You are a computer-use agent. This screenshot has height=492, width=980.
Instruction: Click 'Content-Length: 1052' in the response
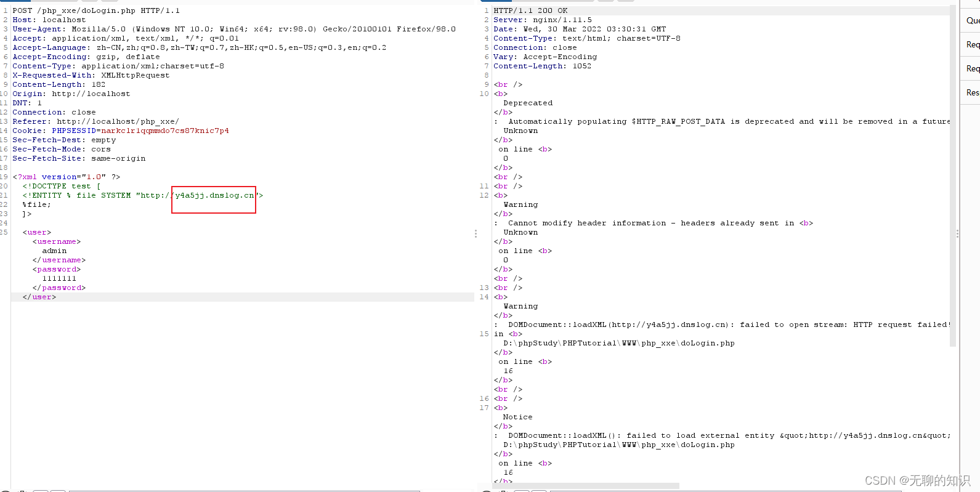[542, 66]
